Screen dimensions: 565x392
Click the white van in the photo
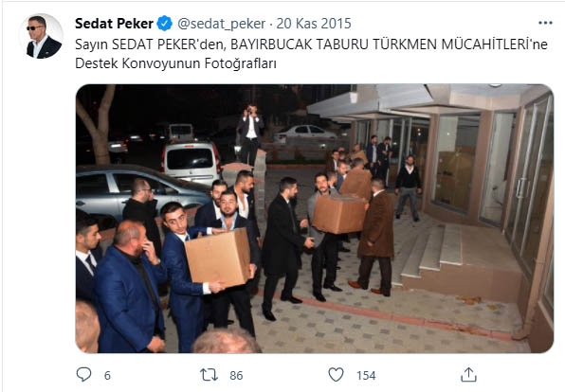(191, 162)
